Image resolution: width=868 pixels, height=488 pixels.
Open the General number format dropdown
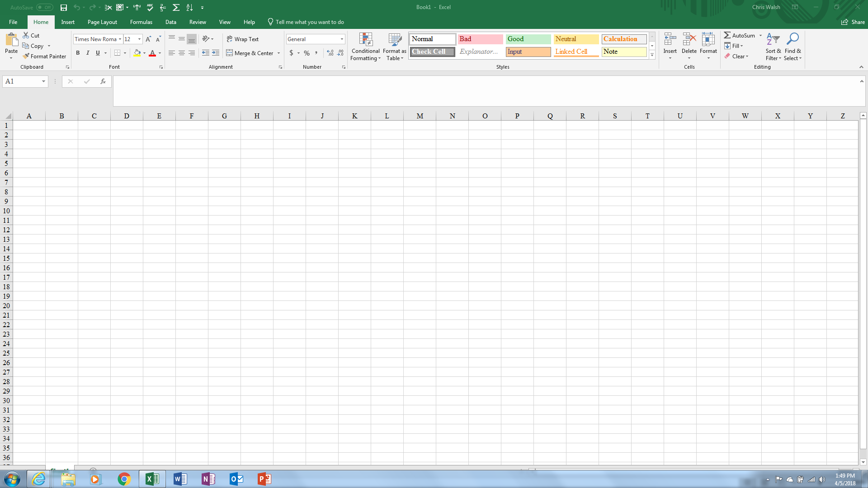pyautogui.click(x=342, y=39)
